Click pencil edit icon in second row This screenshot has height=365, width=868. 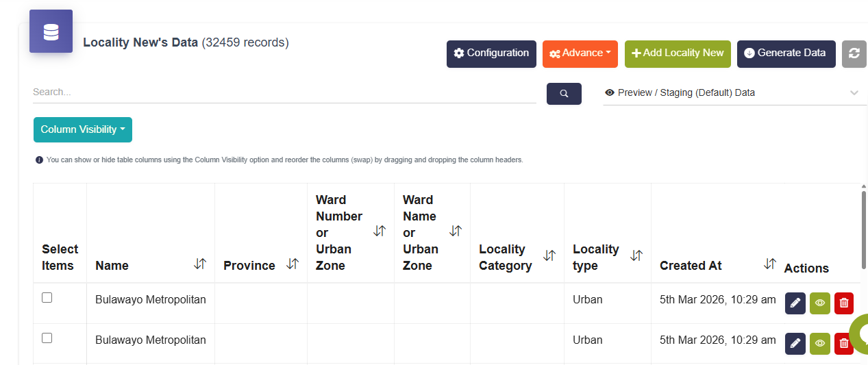coord(795,344)
